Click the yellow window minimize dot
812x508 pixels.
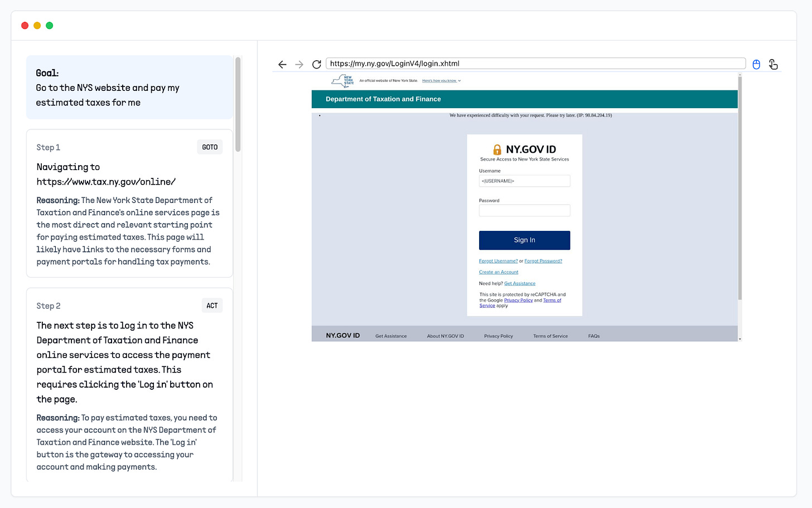pyautogui.click(x=37, y=25)
